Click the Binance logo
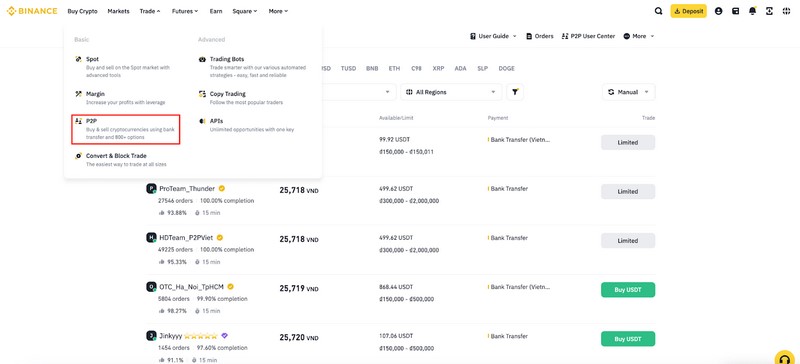Image resolution: width=800 pixels, height=364 pixels. 32,11
